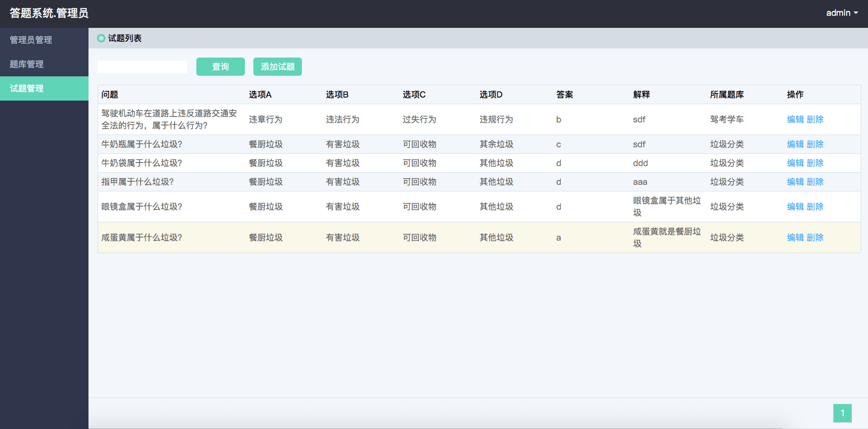Image resolution: width=868 pixels, height=429 pixels.
Task: Open 管理员管理 in the sidebar
Action: tap(31, 40)
